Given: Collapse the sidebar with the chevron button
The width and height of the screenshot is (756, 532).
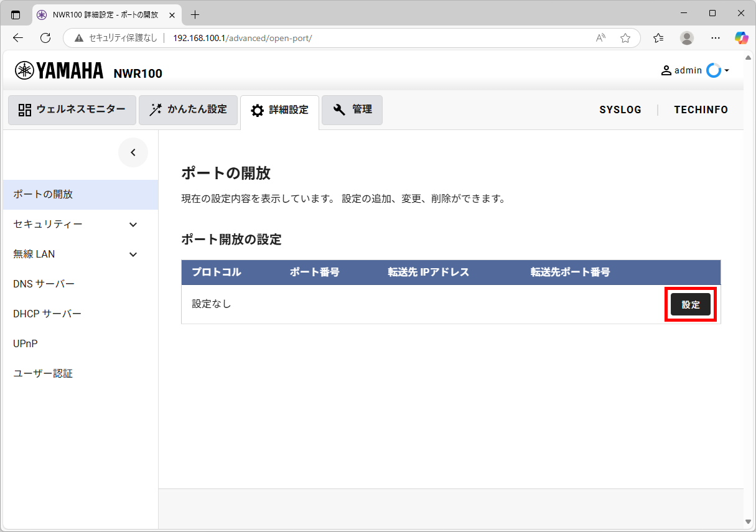Looking at the screenshot, I should point(133,152).
